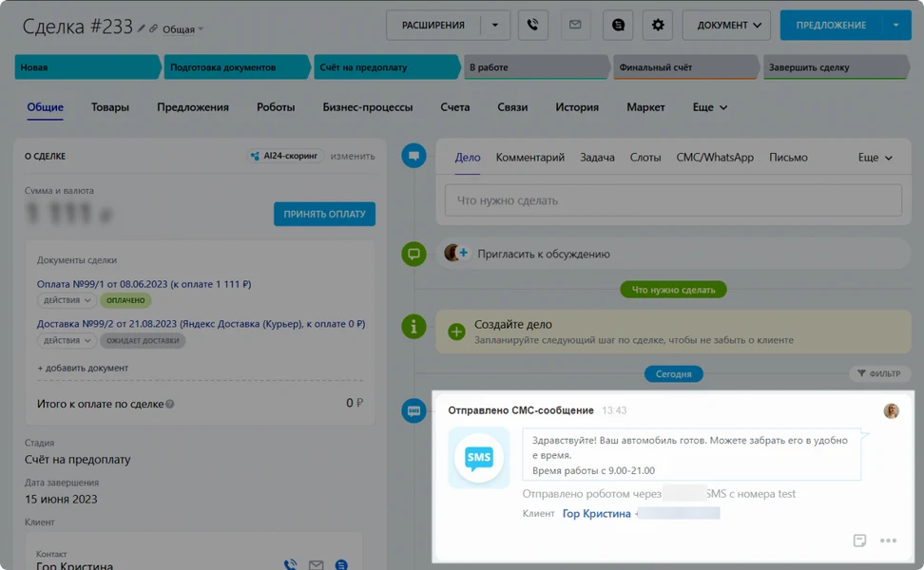
Task: Open the ellipsis menu on the SMS message card
Action: pyautogui.click(x=888, y=541)
